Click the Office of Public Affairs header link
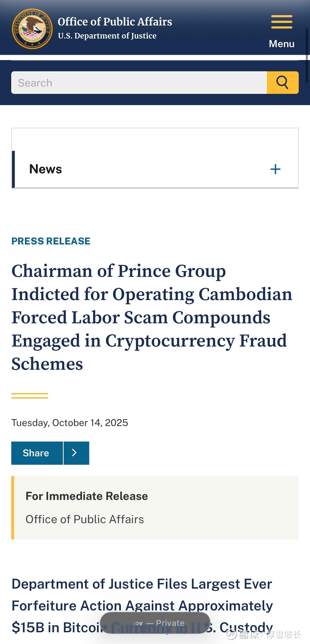 (115, 22)
